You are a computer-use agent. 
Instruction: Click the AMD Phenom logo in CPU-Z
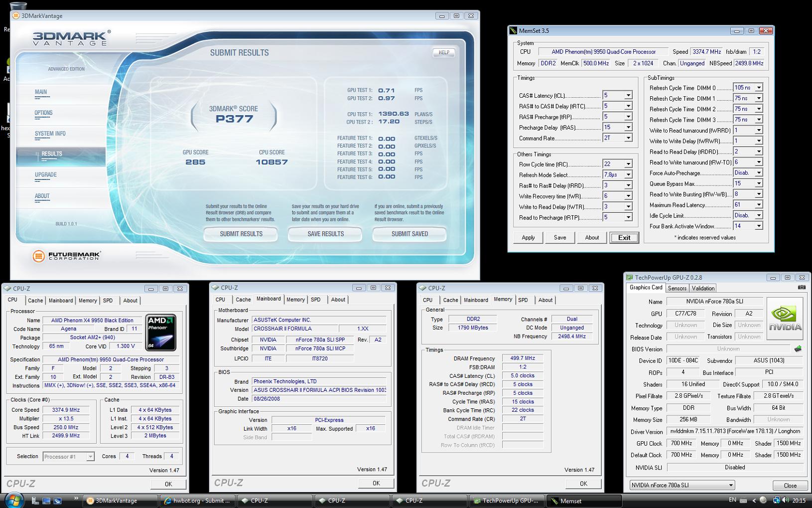[160, 332]
